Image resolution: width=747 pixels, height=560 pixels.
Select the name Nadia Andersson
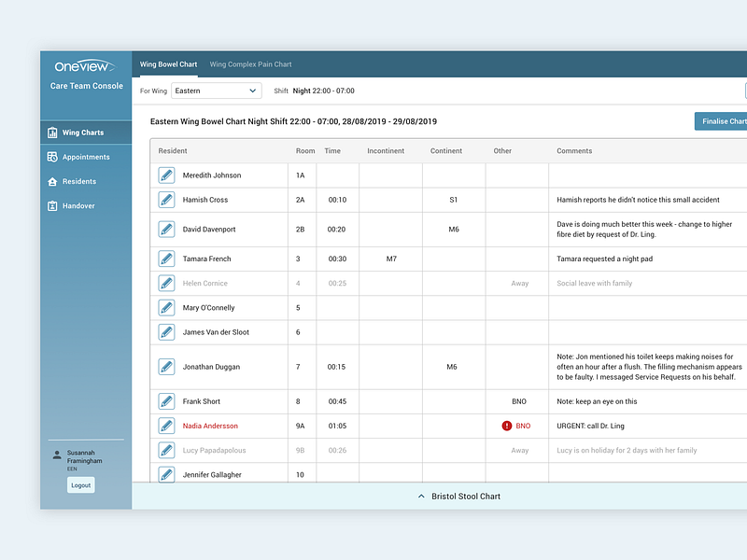[x=210, y=426]
